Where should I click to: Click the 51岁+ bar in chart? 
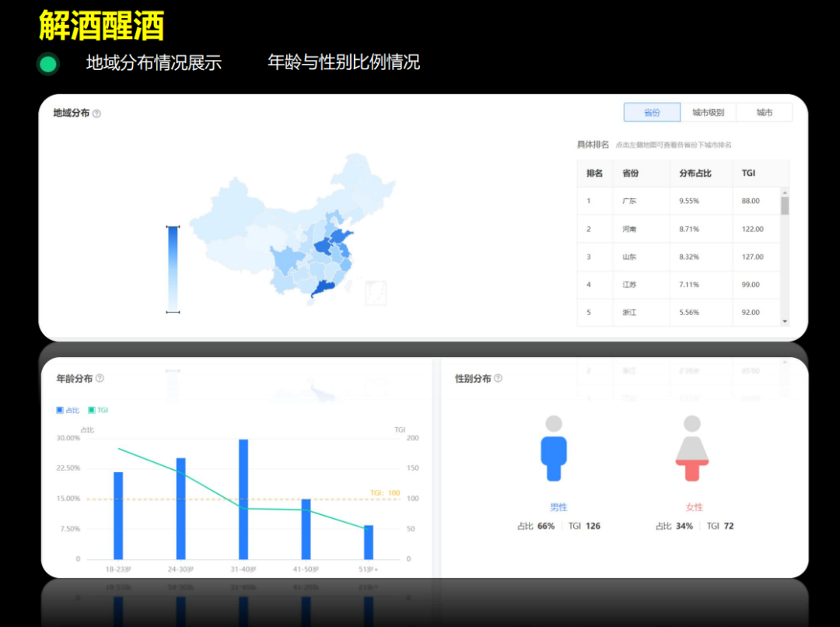pos(369,542)
